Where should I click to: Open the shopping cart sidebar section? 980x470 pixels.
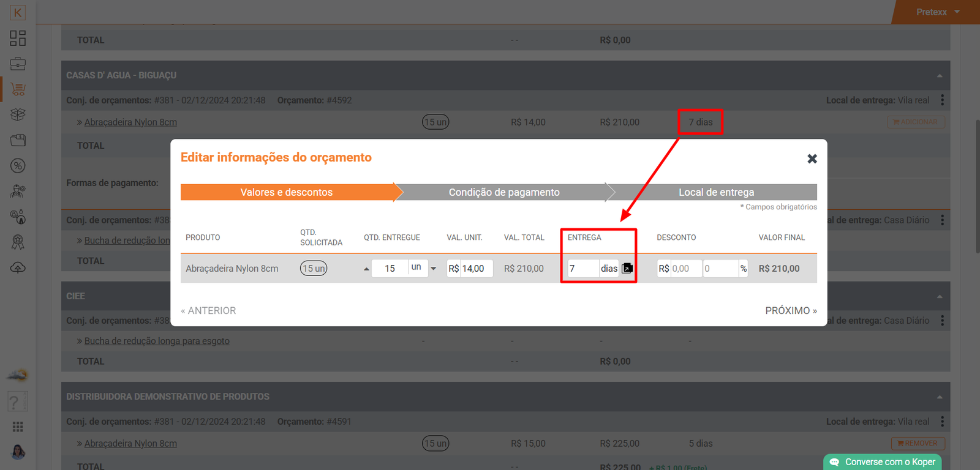(18, 89)
